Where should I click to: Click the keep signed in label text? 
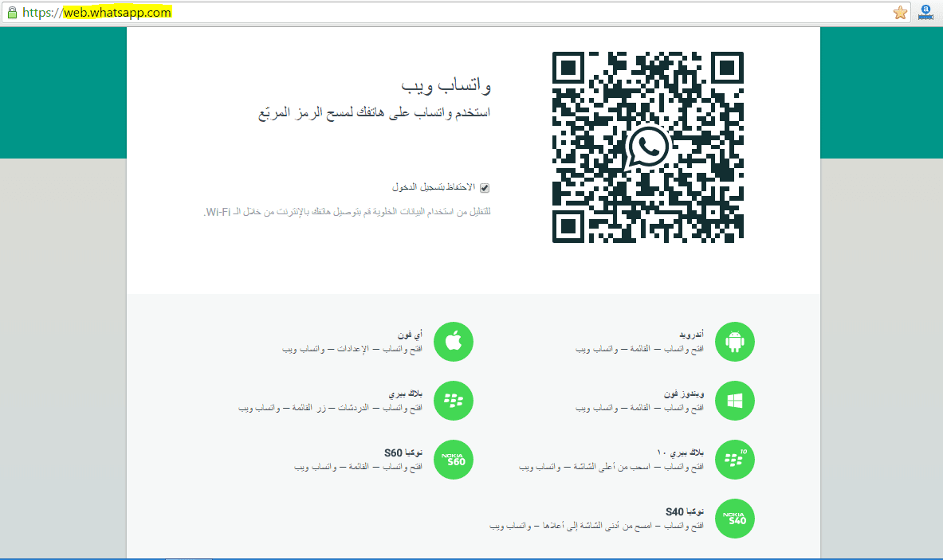tap(434, 187)
